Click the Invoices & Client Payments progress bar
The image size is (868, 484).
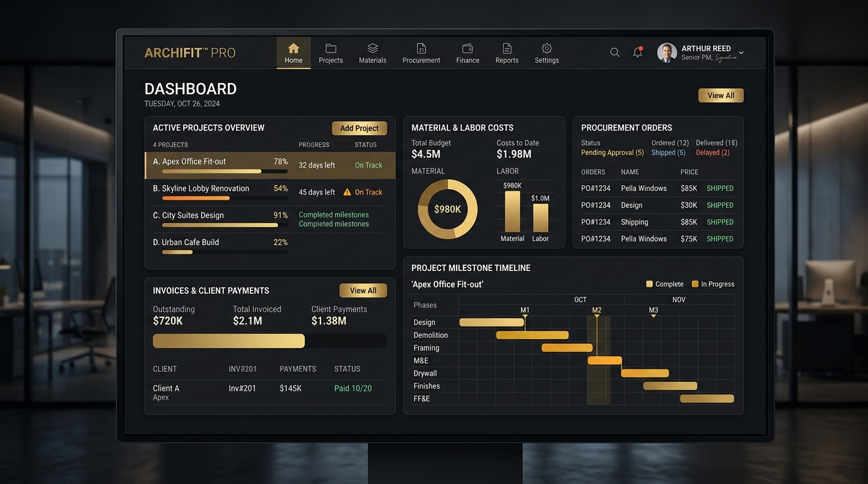tap(270, 341)
